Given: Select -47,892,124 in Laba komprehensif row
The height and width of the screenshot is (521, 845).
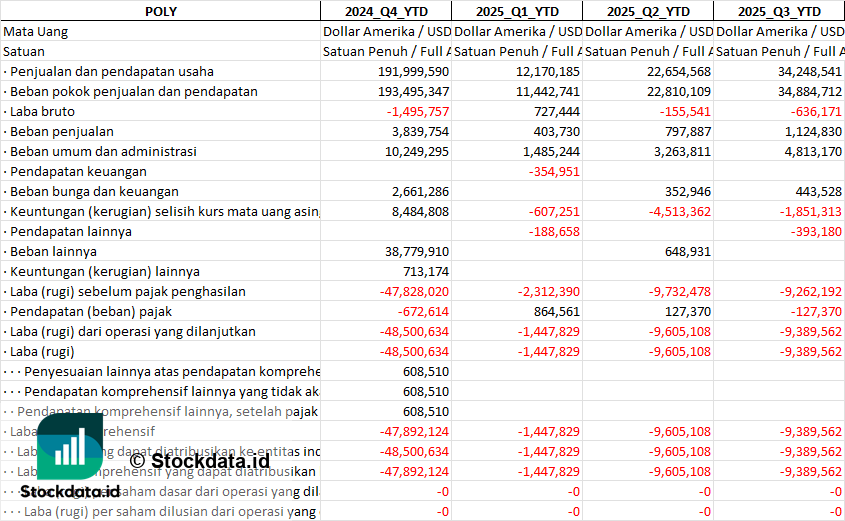Looking at the screenshot, I should (x=414, y=432).
